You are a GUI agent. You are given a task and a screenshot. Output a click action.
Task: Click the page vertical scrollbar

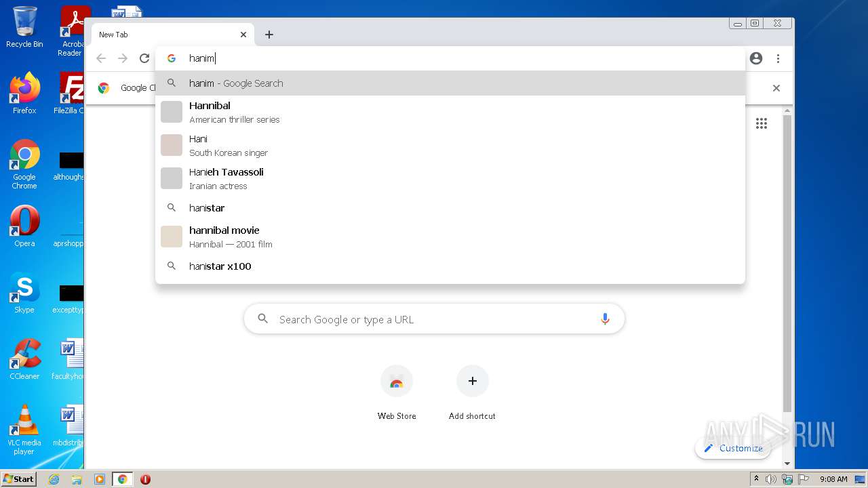pos(787,264)
